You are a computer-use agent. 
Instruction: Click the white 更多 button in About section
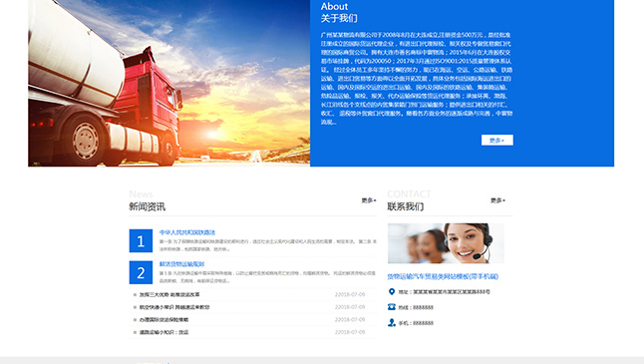[x=497, y=140]
